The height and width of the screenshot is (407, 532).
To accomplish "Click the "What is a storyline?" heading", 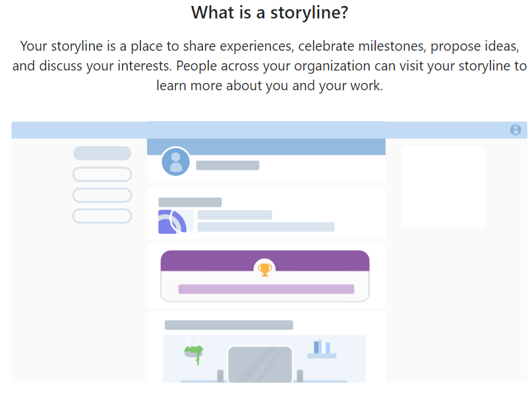I will tap(269, 12).
